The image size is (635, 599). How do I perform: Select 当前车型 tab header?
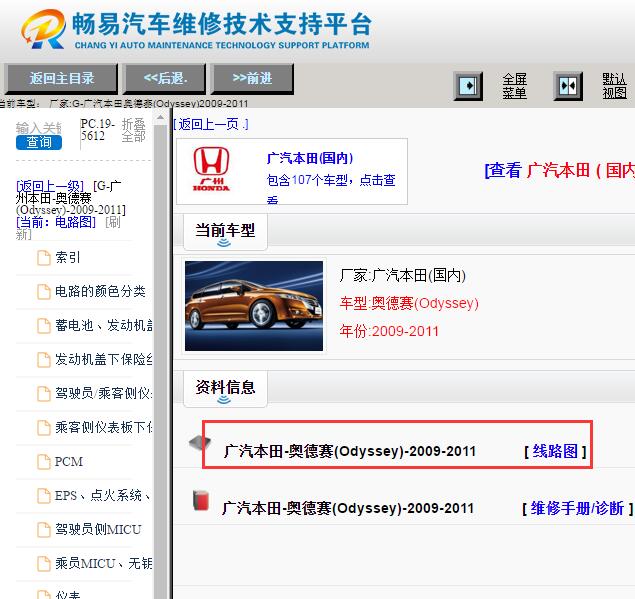coord(225,231)
